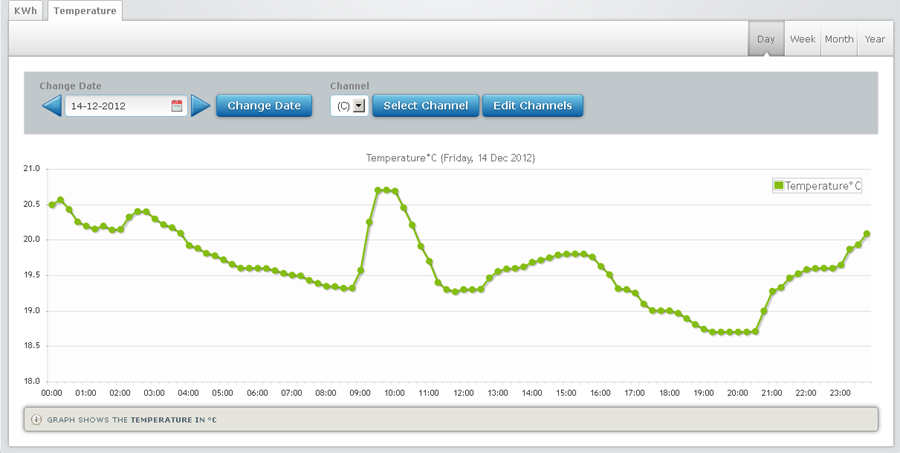This screenshot has width=900, height=453.
Task: Click the Select Channel button
Action: [425, 105]
